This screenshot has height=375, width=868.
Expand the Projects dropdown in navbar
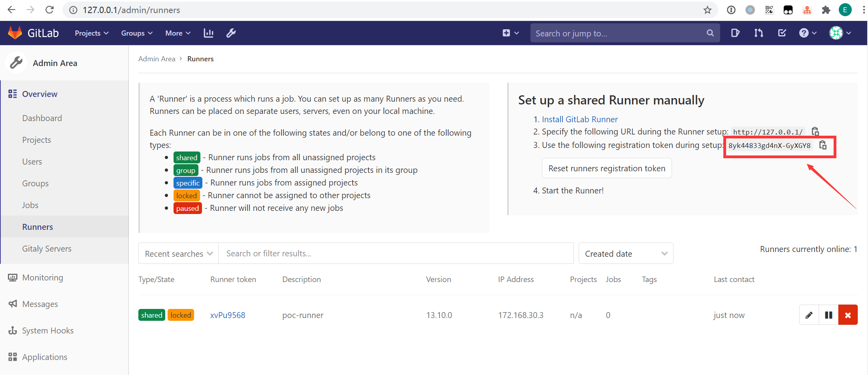[x=92, y=33]
